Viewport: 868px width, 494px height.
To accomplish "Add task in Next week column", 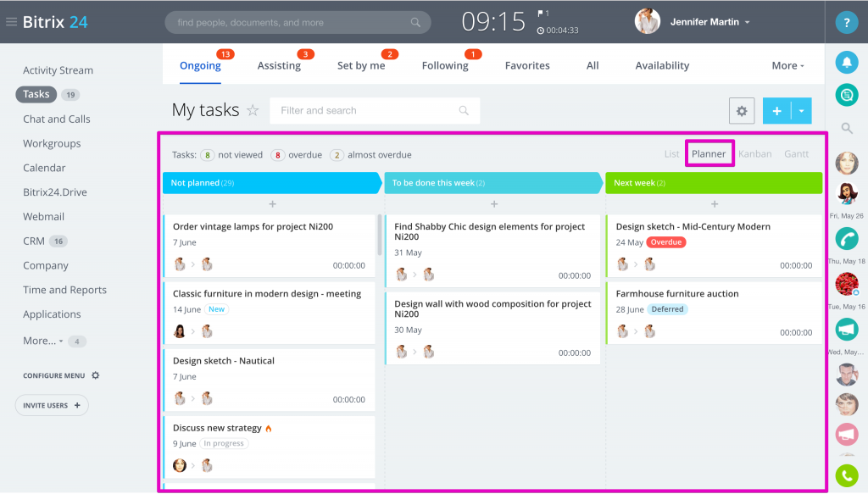I will (715, 204).
